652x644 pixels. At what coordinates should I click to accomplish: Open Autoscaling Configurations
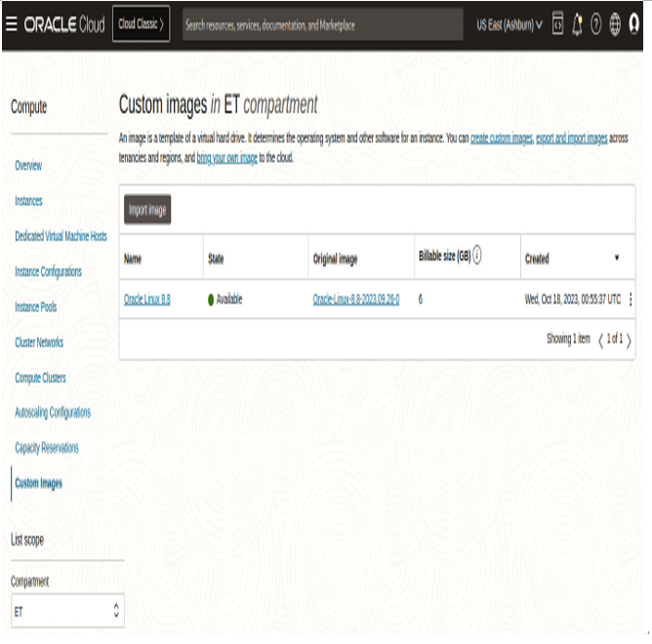click(53, 413)
